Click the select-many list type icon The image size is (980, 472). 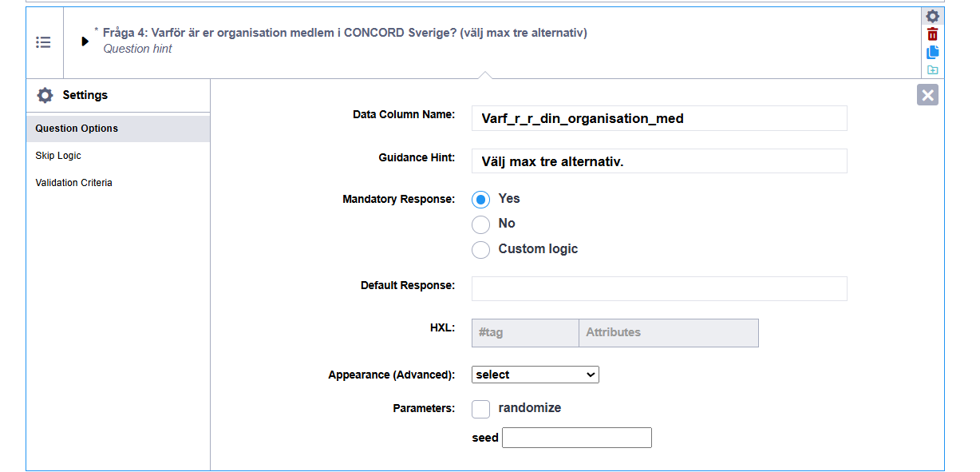coord(44,42)
